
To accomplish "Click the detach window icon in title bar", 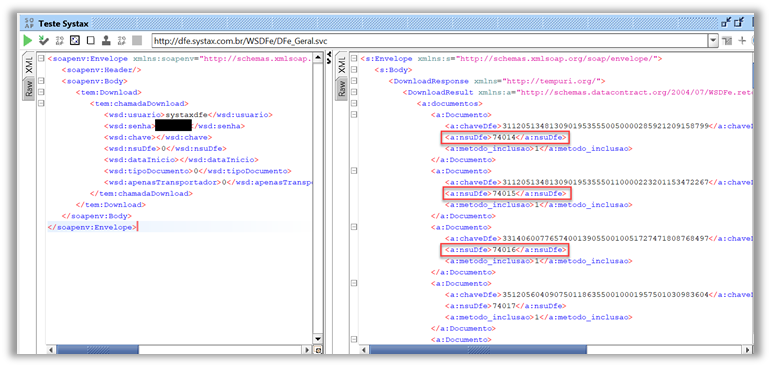I will [739, 22].
